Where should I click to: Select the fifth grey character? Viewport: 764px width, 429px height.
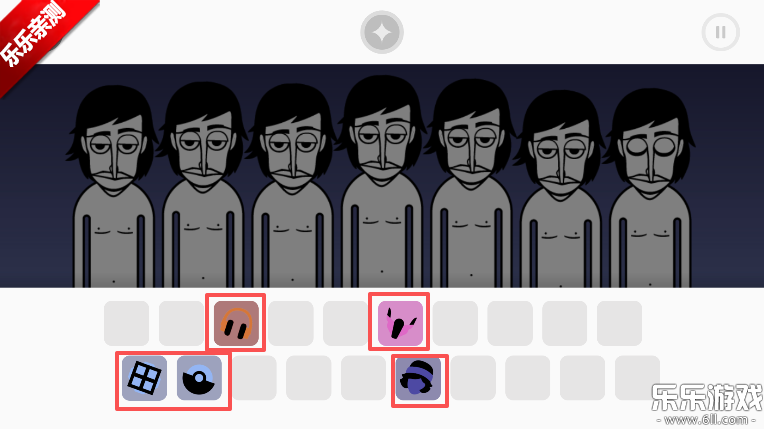coord(471,184)
